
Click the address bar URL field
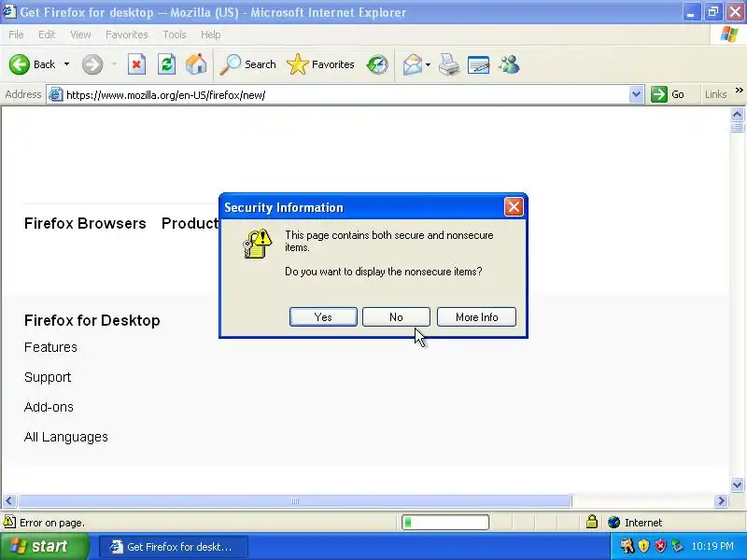point(345,95)
